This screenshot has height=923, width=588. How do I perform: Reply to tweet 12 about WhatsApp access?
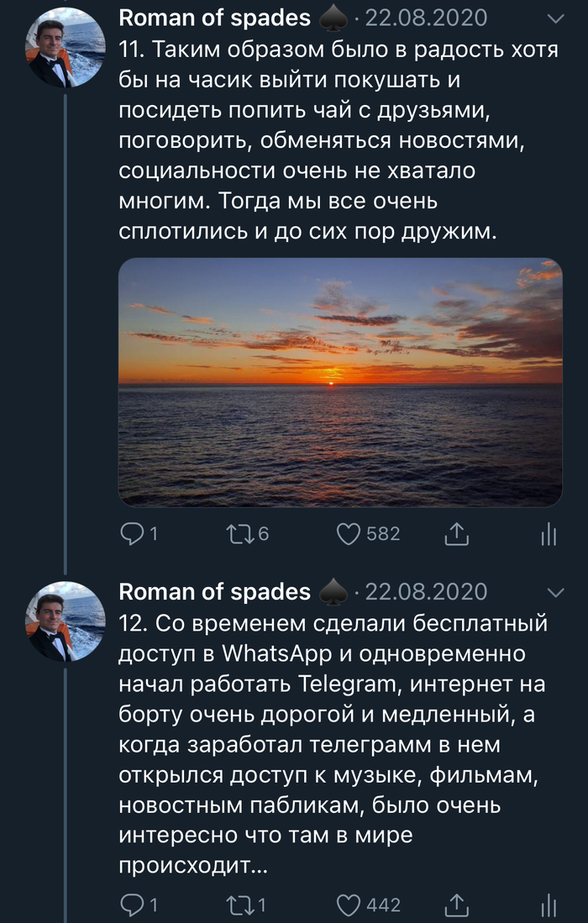132,905
